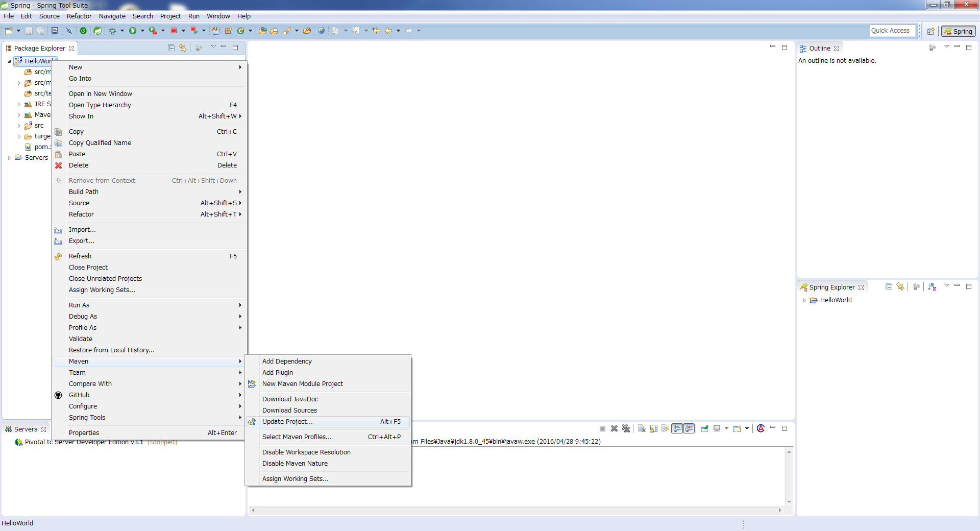
Task: Click the New wizard toolbar icon
Action: [9, 31]
